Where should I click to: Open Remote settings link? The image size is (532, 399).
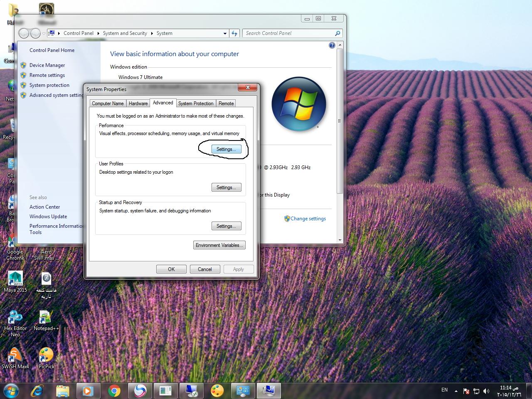point(47,75)
